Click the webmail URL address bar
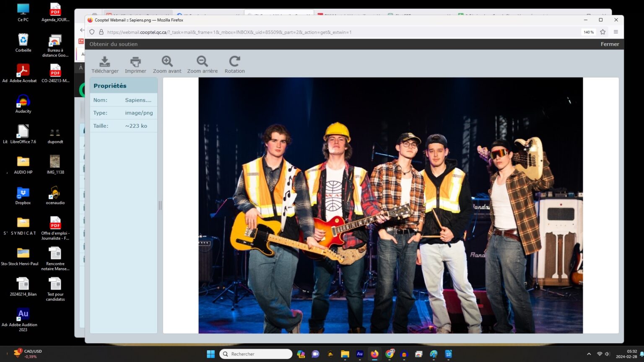The height and width of the screenshot is (362, 644). (293, 32)
